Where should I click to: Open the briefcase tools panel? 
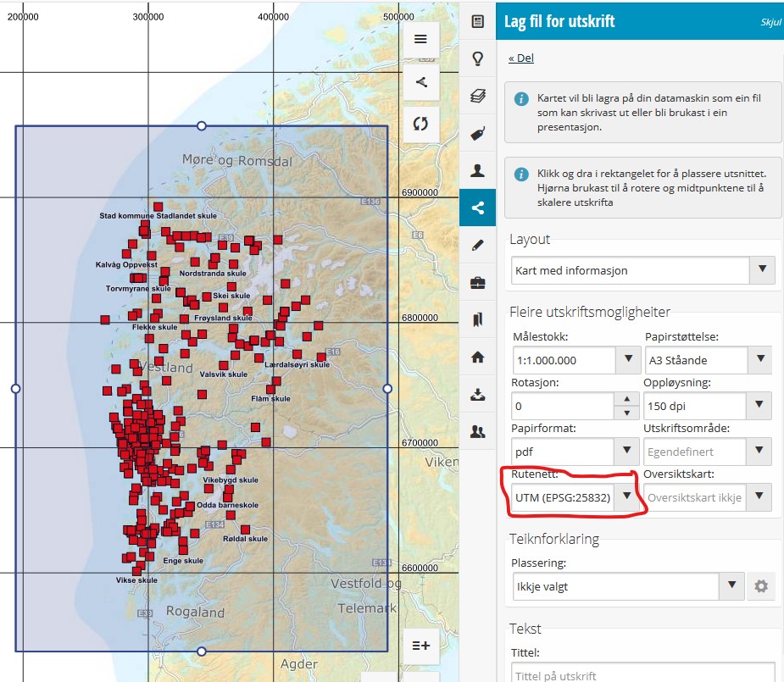(x=477, y=282)
